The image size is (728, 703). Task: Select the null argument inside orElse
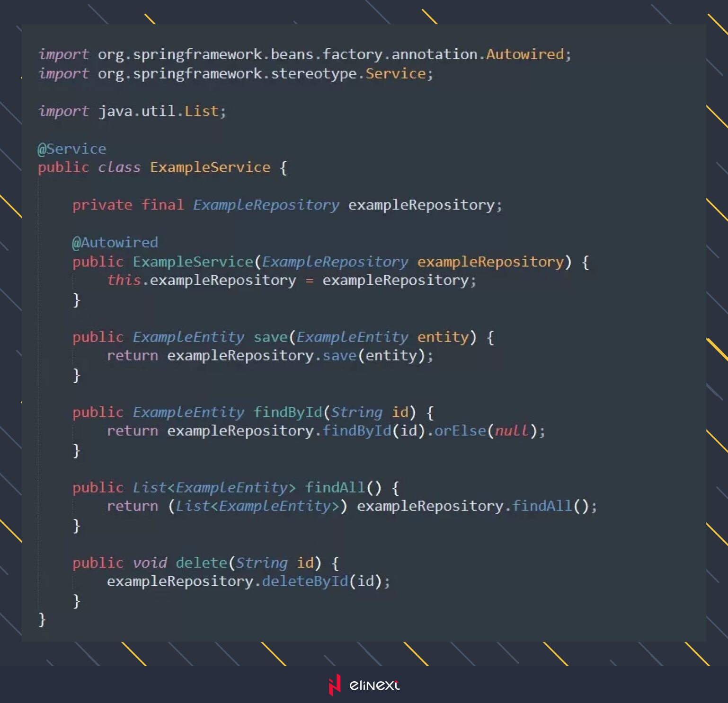pos(511,431)
